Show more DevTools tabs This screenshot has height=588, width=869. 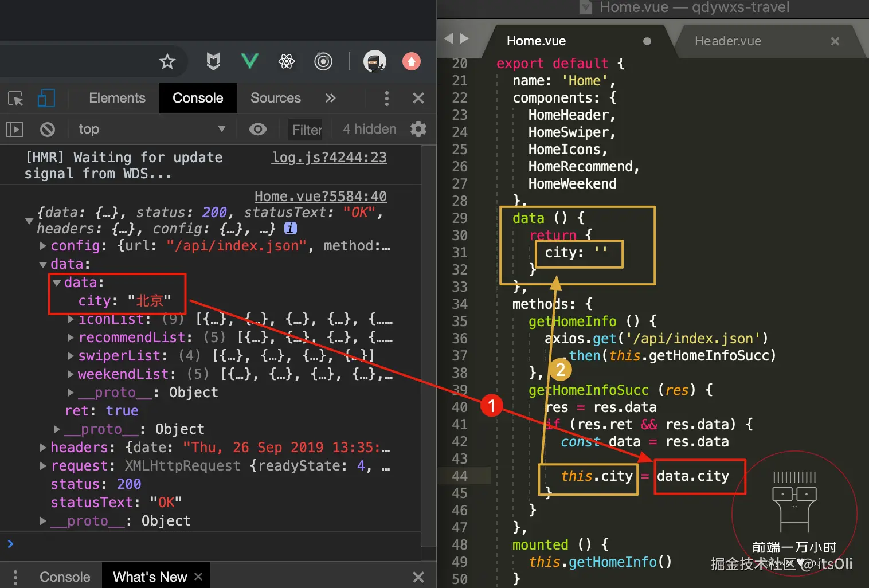[x=330, y=98]
